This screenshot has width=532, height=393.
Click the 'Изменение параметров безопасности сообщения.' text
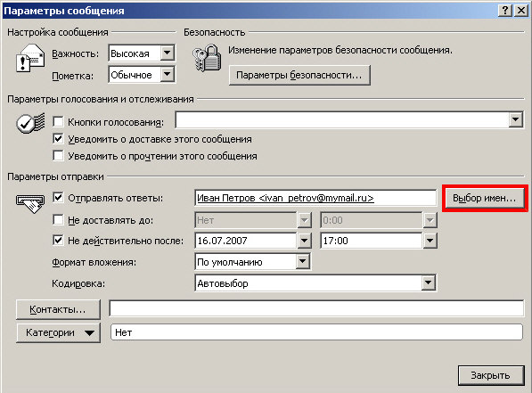click(340, 50)
